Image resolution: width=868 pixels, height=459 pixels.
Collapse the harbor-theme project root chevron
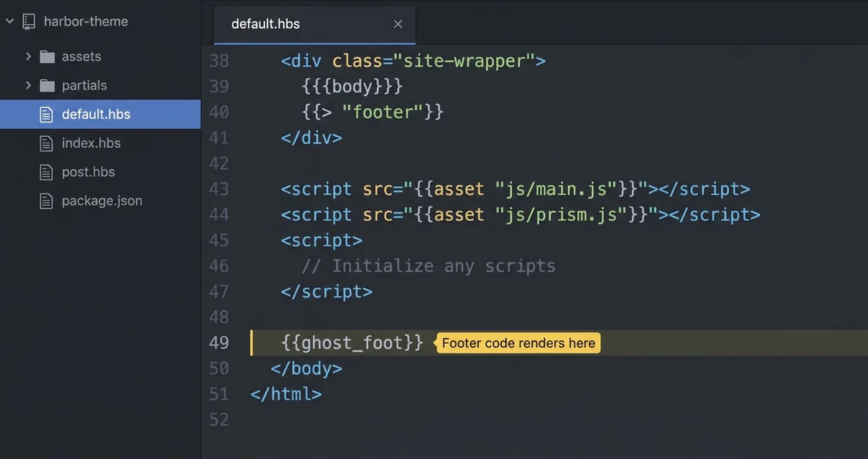10,22
